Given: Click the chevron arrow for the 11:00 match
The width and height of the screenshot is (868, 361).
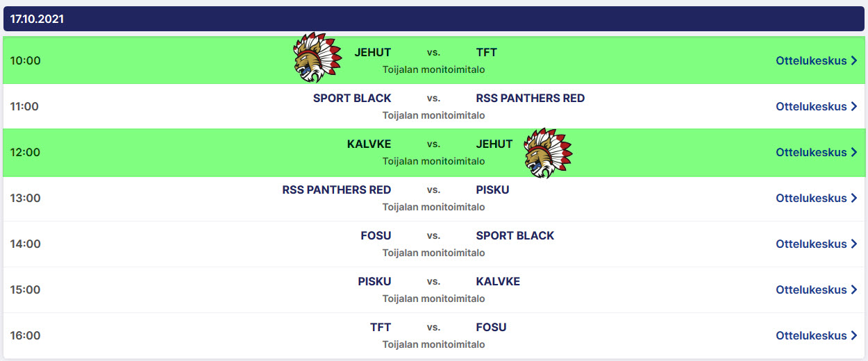Looking at the screenshot, I should 854,106.
